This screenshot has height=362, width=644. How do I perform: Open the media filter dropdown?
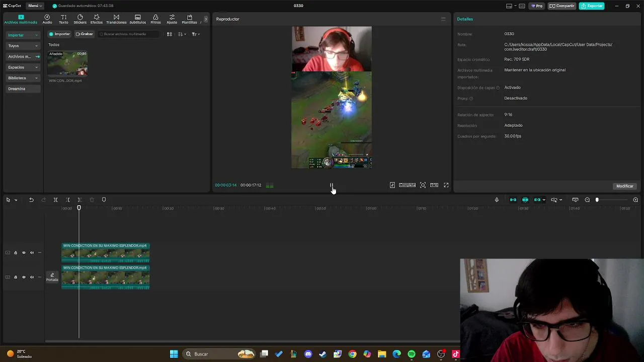pyautogui.click(x=196, y=34)
